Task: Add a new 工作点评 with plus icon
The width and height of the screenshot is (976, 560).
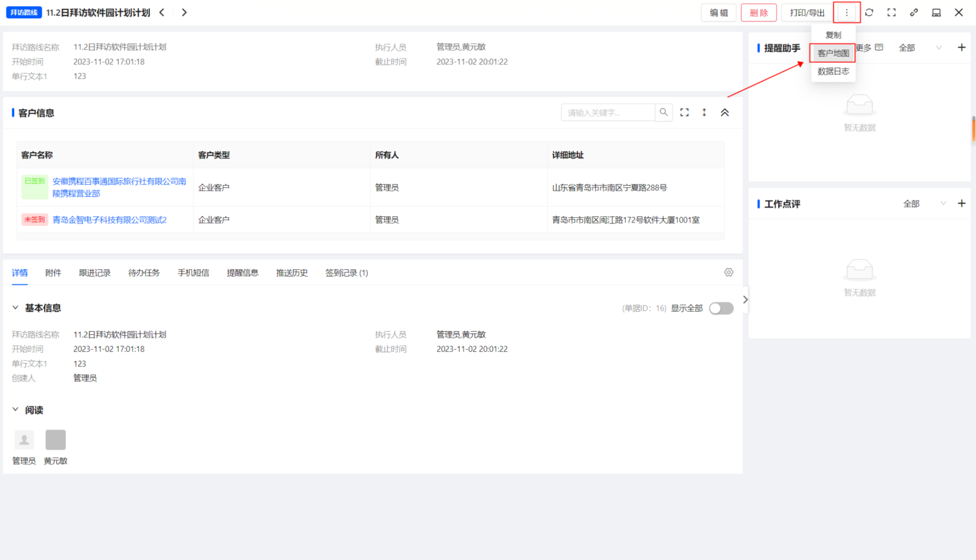Action: (x=961, y=204)
